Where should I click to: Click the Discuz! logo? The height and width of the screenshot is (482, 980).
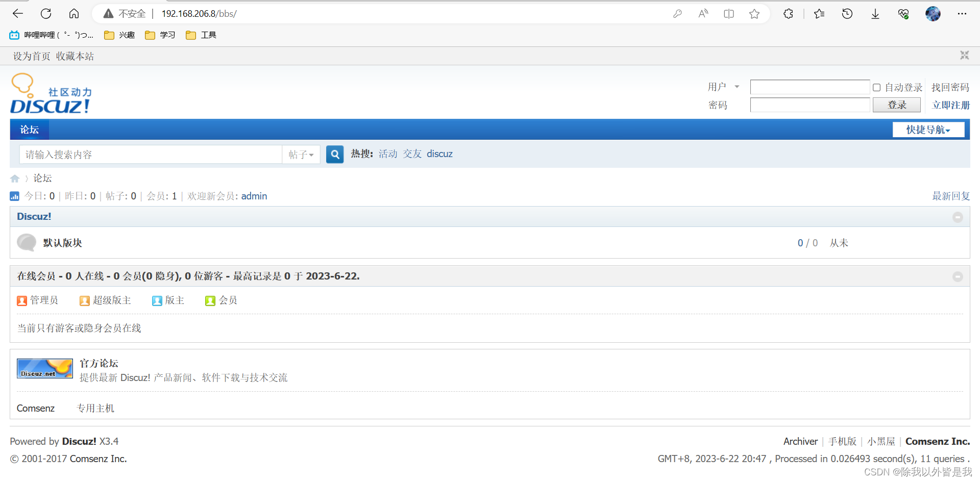coord(51,93)
